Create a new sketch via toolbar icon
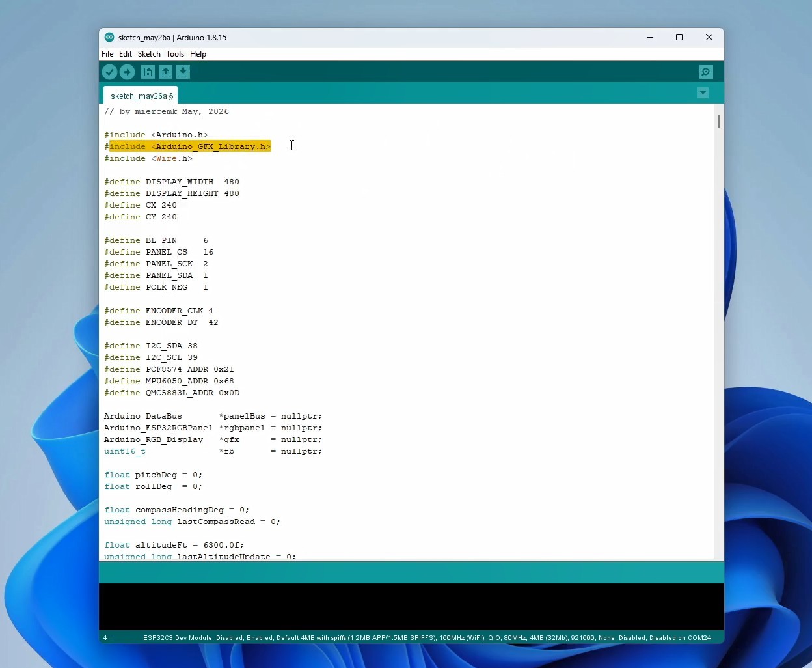Image resolution: width=812 pixels, height=668 pixels. pyautogui.click(x=148, y=72)
